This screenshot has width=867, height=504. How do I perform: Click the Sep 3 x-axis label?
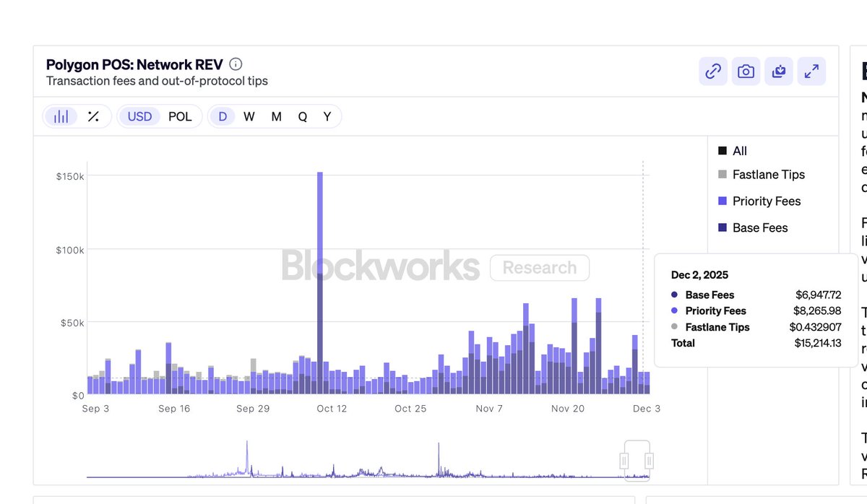coord(96,409)
